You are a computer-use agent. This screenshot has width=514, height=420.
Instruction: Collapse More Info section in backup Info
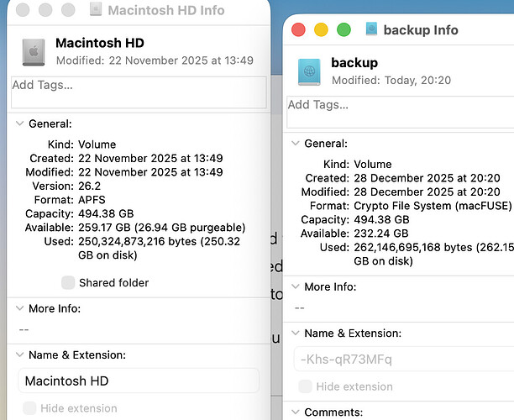pos(295,286)
